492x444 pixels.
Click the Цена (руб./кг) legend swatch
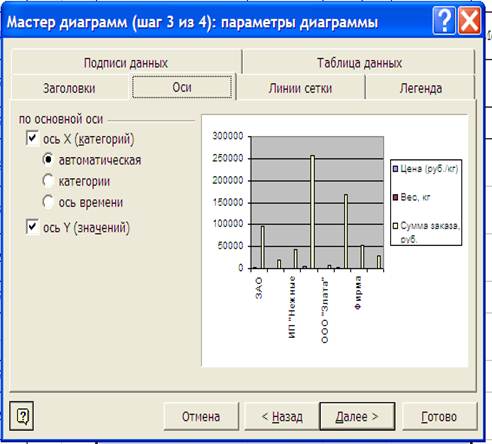click(x=396, y=169)
